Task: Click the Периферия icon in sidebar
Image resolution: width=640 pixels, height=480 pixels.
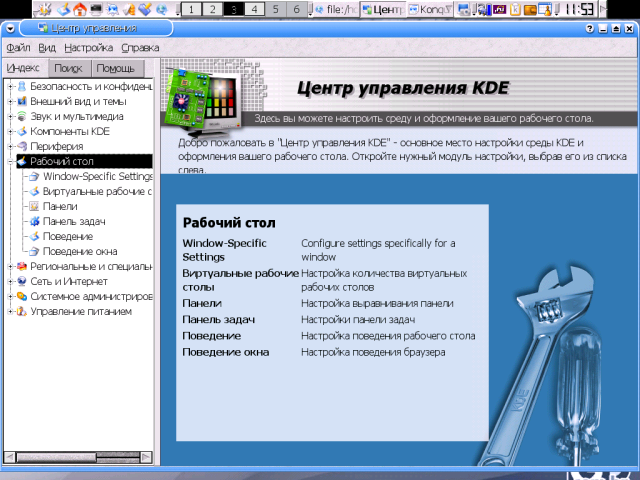Action: coord(21,146)
